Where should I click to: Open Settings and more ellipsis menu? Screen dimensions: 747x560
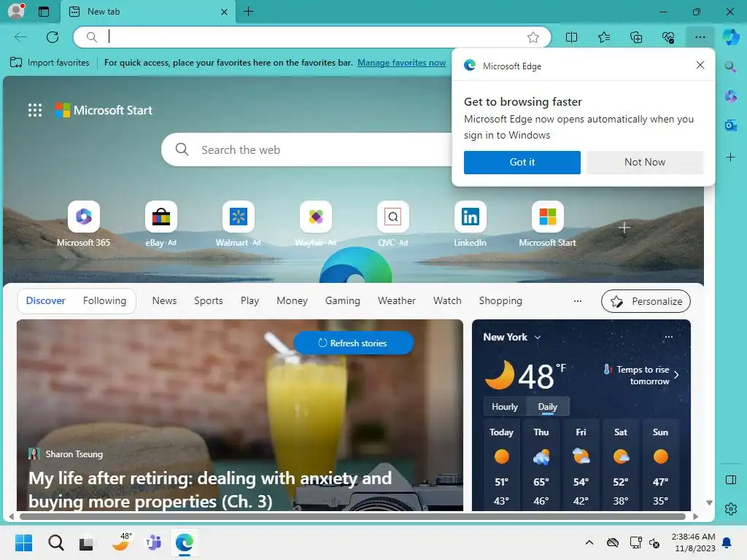coord(700,37)
